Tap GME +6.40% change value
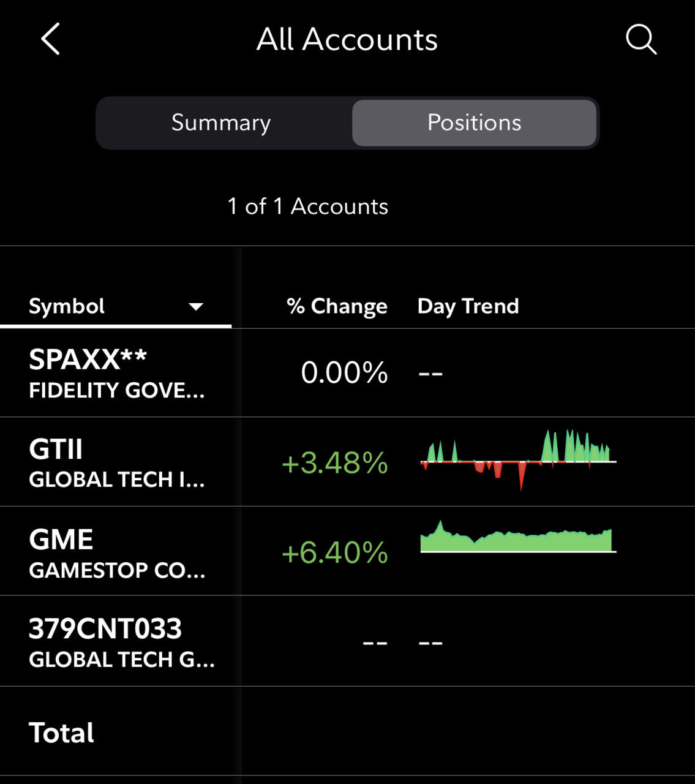Image resolution: width=695 pixels, height=784 pixels. click(x=334, y=552)
